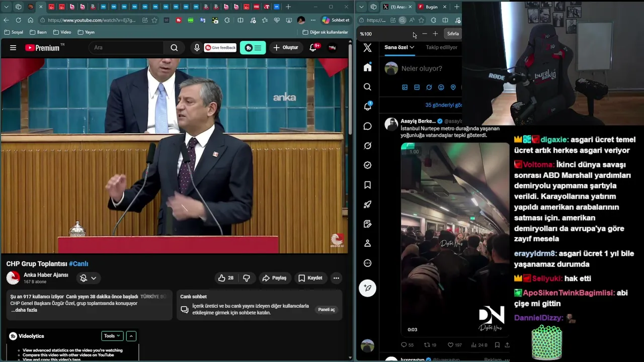
Task: Click the Oluştur create button
Action: coord(285,48)
